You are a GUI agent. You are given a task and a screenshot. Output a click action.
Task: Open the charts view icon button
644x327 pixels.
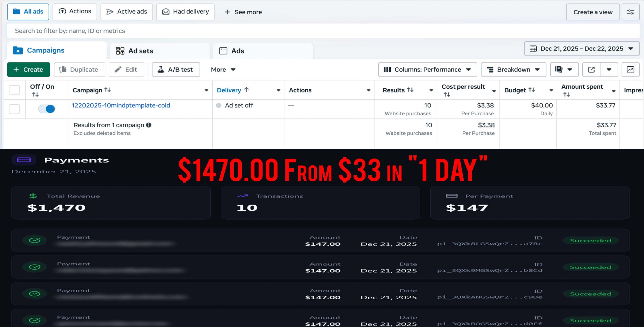tap(630, 70)
